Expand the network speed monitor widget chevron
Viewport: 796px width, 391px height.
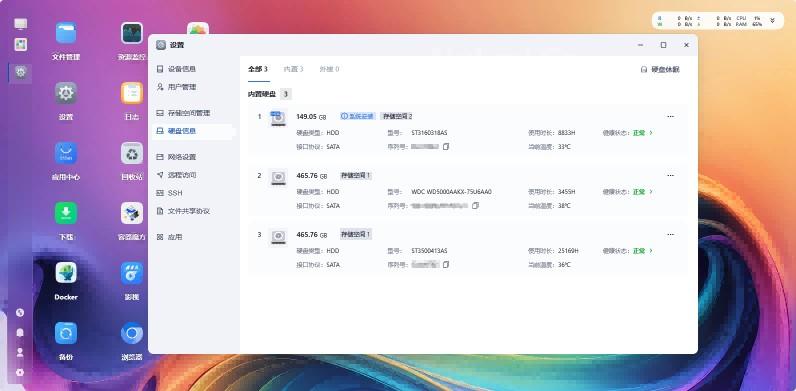(x=772, y=21)
